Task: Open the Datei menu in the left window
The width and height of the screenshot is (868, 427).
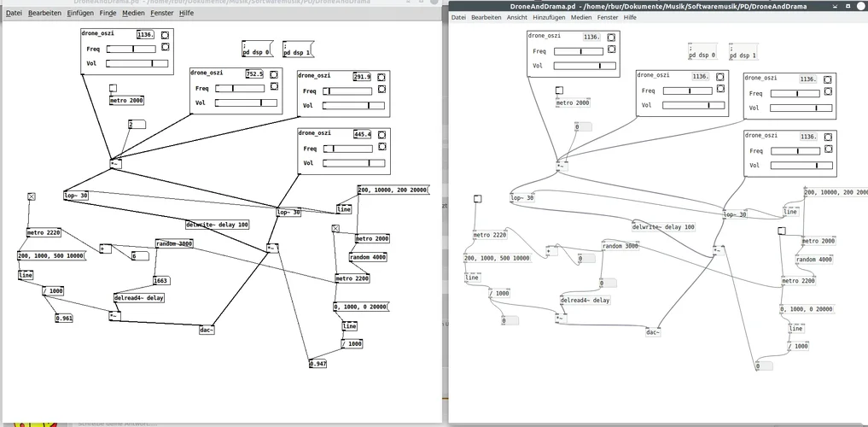Action: coord(14,13)
